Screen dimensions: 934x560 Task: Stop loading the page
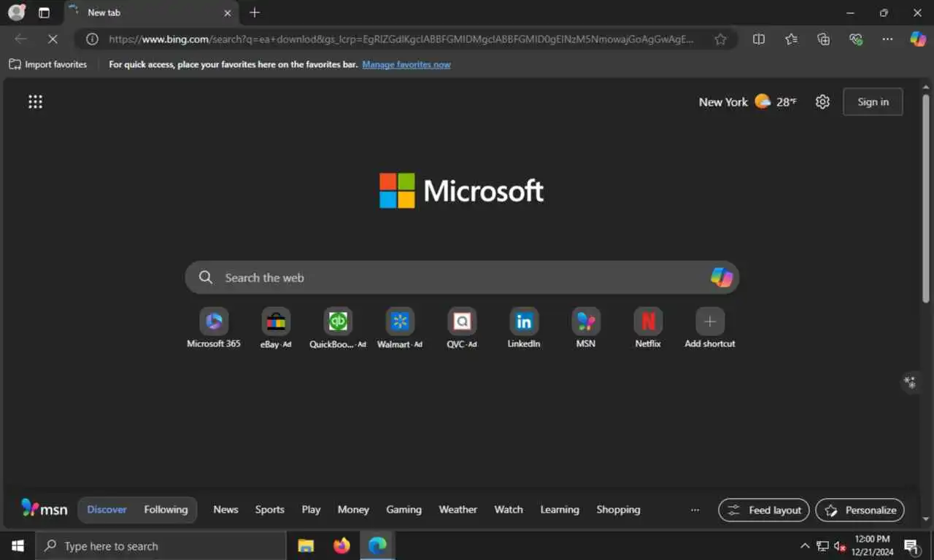coord(53,39)
